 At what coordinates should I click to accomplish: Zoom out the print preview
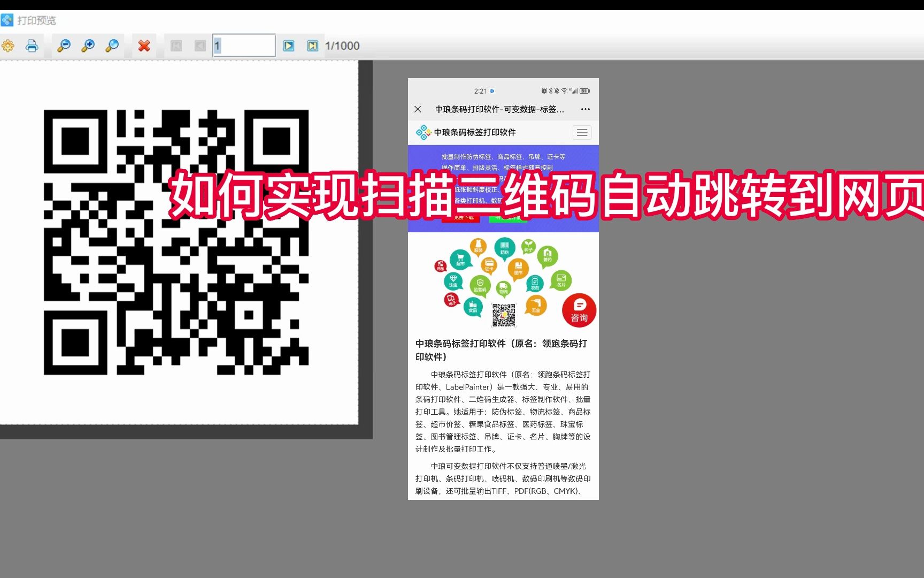tap(64, 46)
